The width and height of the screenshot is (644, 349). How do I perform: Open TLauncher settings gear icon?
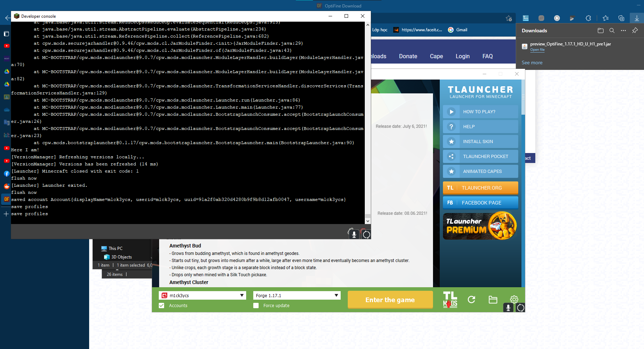tap(514, 299)
